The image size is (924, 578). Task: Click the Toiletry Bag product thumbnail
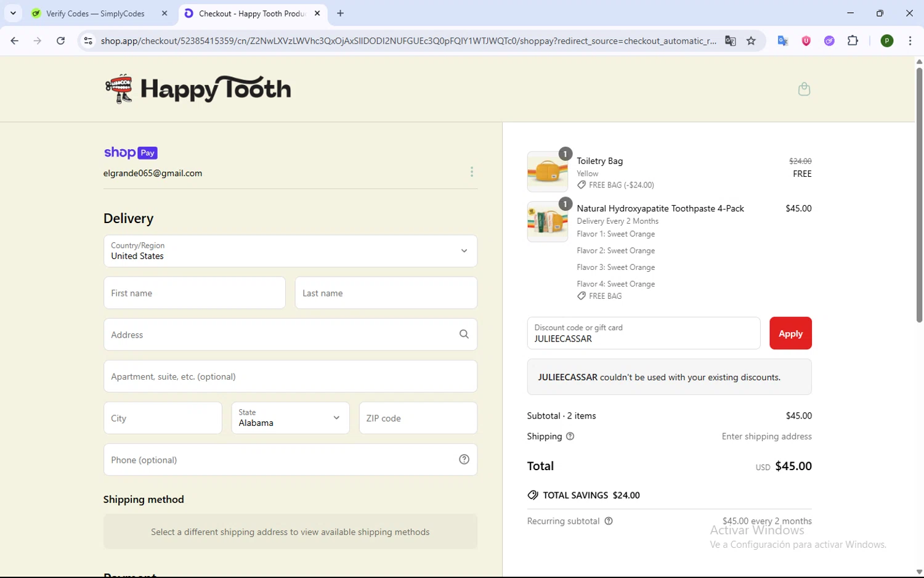coord(548,172)
